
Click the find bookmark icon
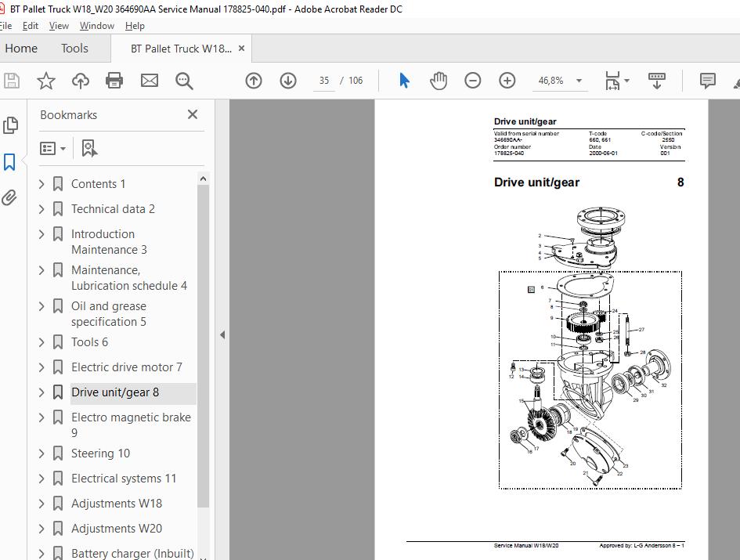pyautogui.click(x=89, y=148)
